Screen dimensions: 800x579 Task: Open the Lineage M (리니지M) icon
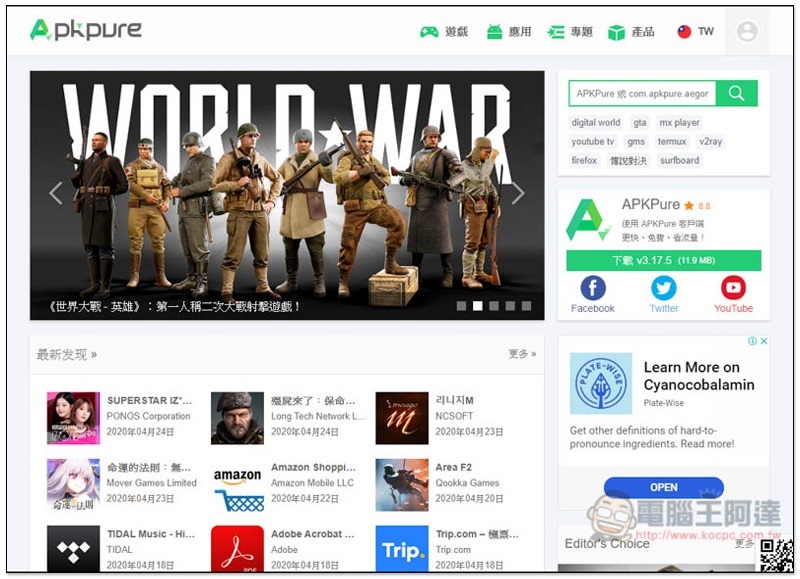[402, 418]
